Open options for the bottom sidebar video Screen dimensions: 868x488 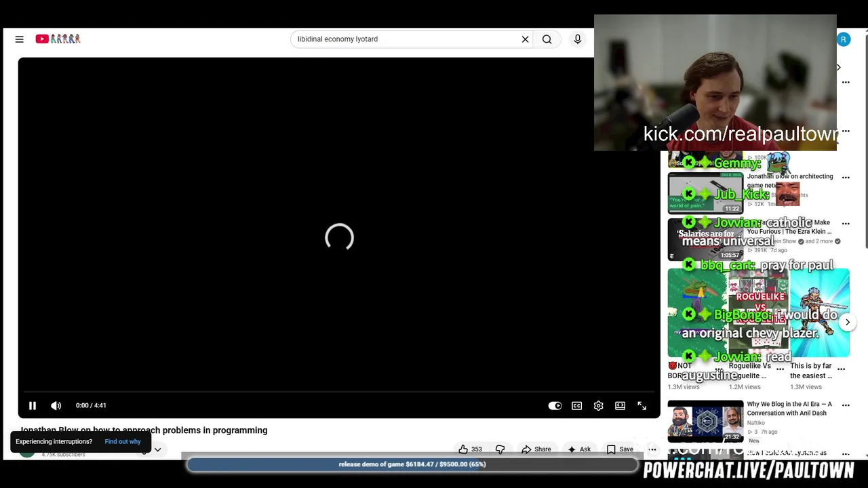[x=846, y=453]
